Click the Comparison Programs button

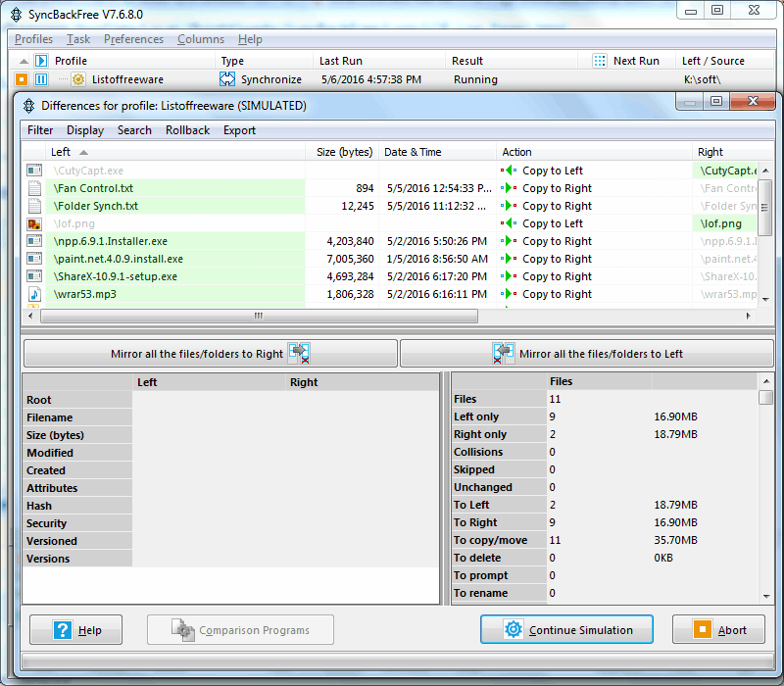240,630
